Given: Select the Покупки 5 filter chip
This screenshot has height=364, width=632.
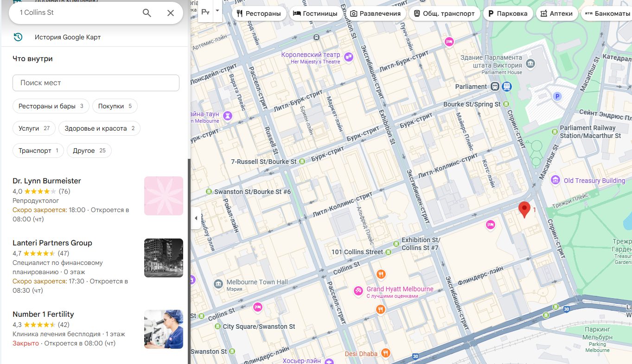Looking at the screenshot, I should point(115,106).
